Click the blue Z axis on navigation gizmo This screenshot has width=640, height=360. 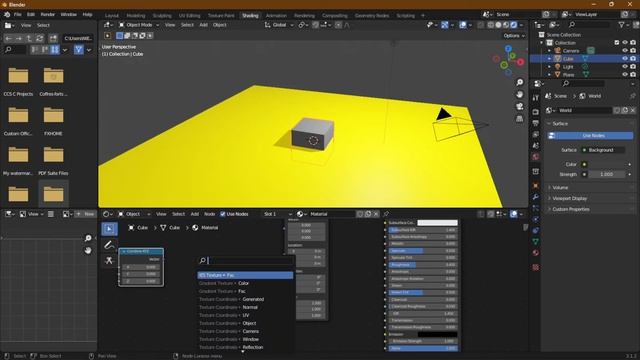508,49
